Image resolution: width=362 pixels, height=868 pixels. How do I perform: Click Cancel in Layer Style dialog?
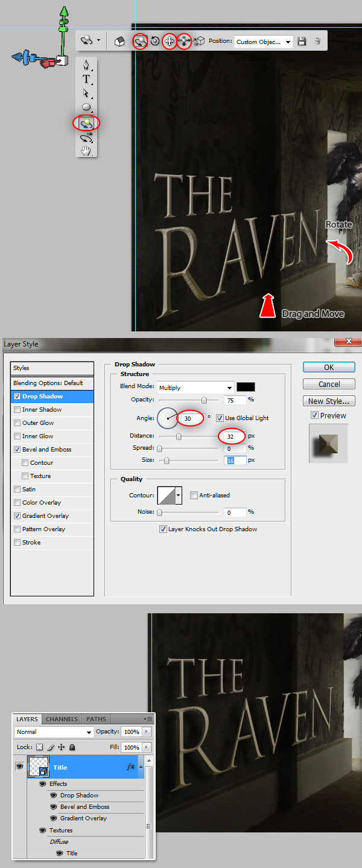tap(329, 384)
